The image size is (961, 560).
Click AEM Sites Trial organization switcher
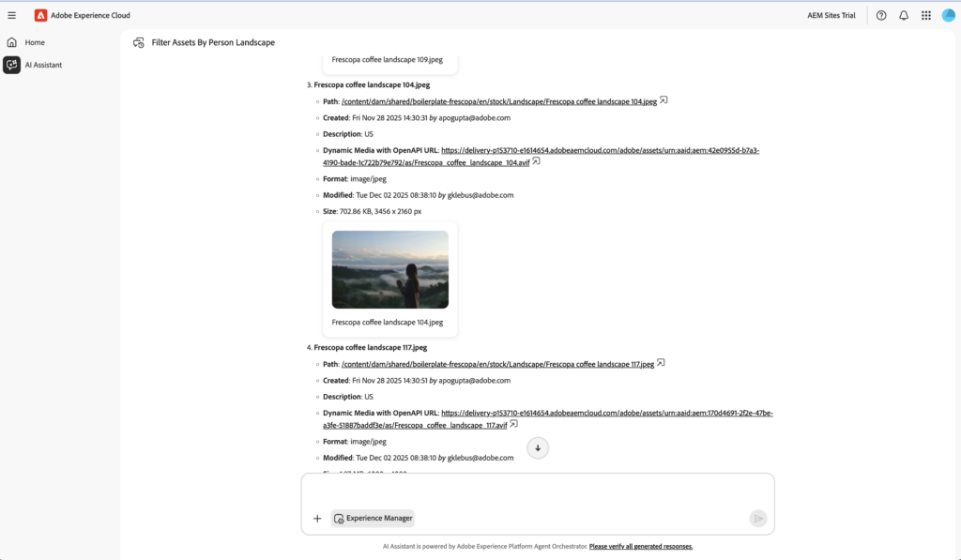click(831, 15)
